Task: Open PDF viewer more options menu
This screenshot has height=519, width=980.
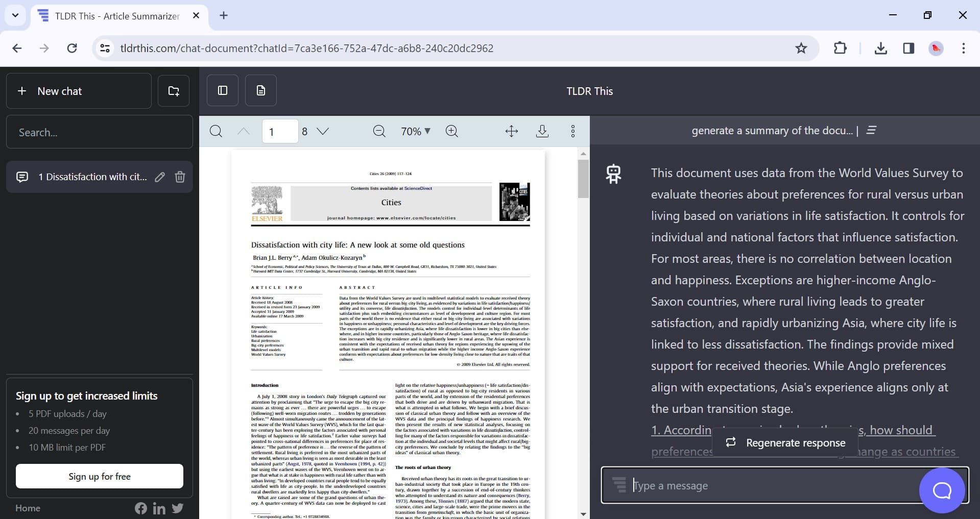Action: 573,131
